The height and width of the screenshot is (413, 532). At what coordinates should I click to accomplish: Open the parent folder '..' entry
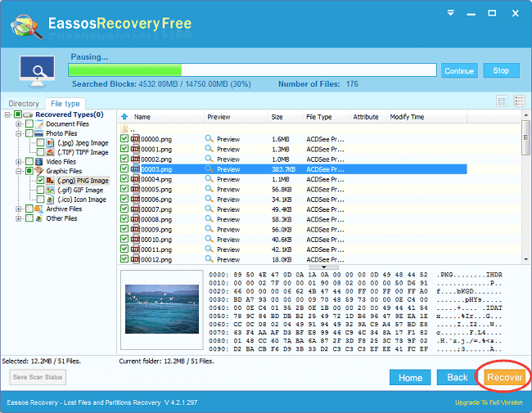click(128, 129)
